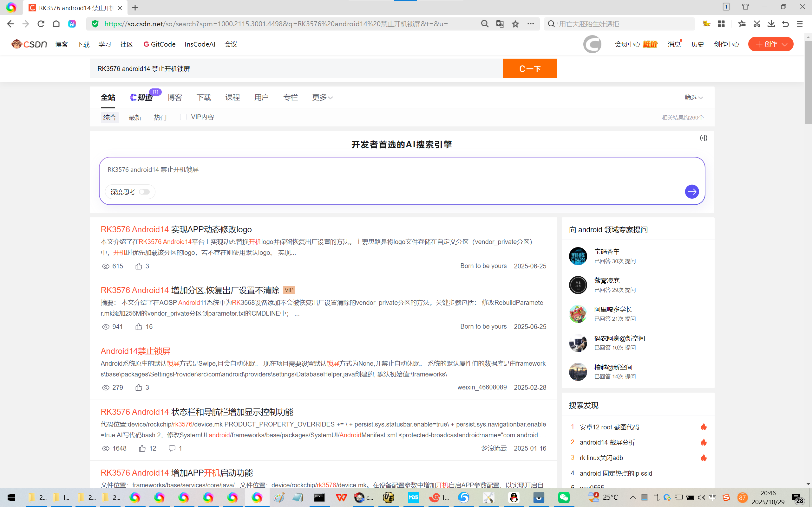Switch to the 课程 search tab

click(232, 98)
